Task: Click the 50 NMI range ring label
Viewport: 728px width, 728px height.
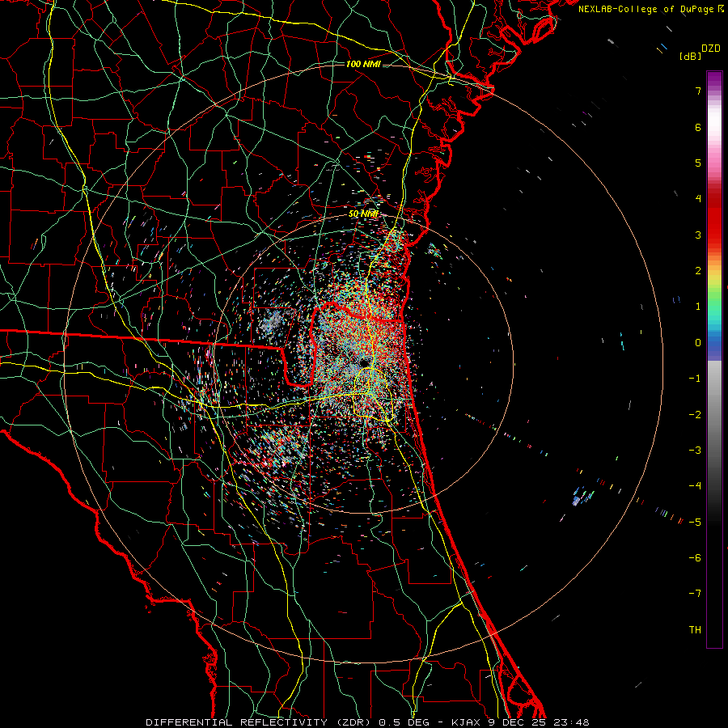Action: click(x=363, y=214)
